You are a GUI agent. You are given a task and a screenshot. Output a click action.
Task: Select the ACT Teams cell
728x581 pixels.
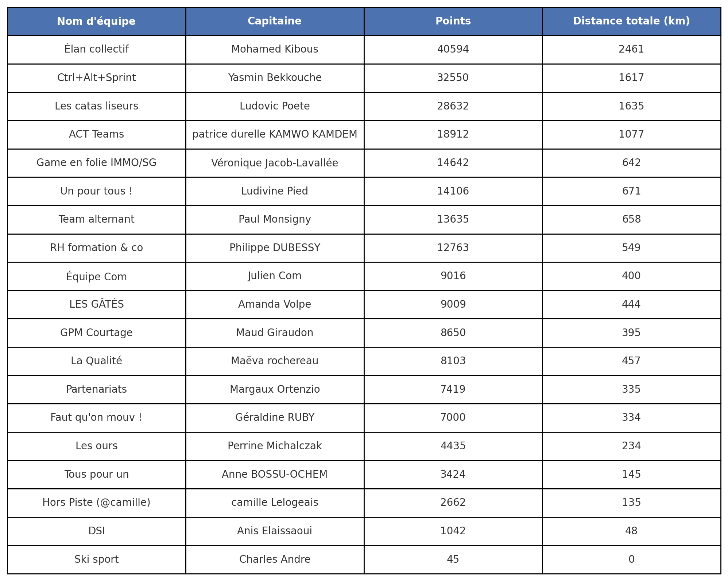pyautogui.click(x=96, y=134)
